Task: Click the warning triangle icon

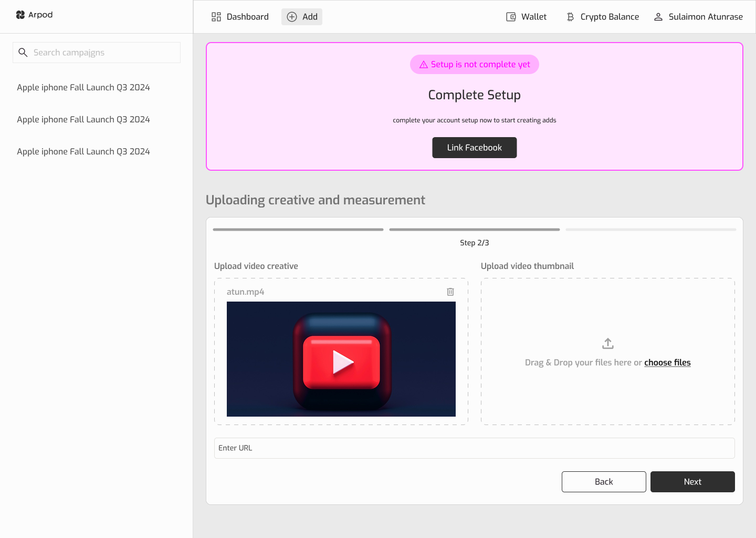Action: pyautogui.click(x=424, y=65)
